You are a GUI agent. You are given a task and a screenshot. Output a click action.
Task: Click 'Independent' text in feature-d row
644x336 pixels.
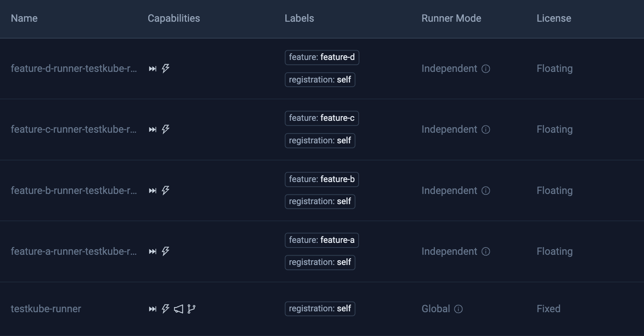click(x=449, y=68)
